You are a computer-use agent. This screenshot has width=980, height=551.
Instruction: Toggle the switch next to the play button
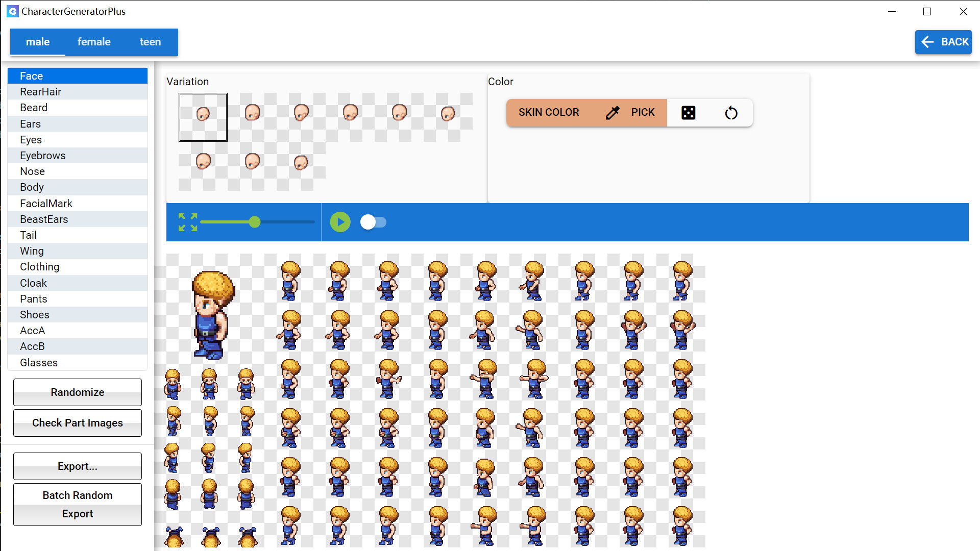click(373, 222)
